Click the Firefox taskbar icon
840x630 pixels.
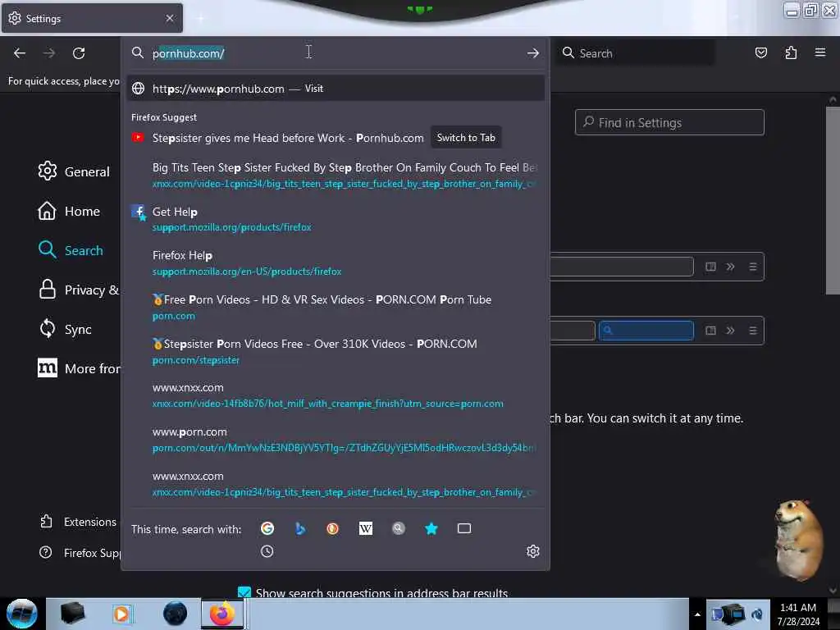tap(221, 614)
